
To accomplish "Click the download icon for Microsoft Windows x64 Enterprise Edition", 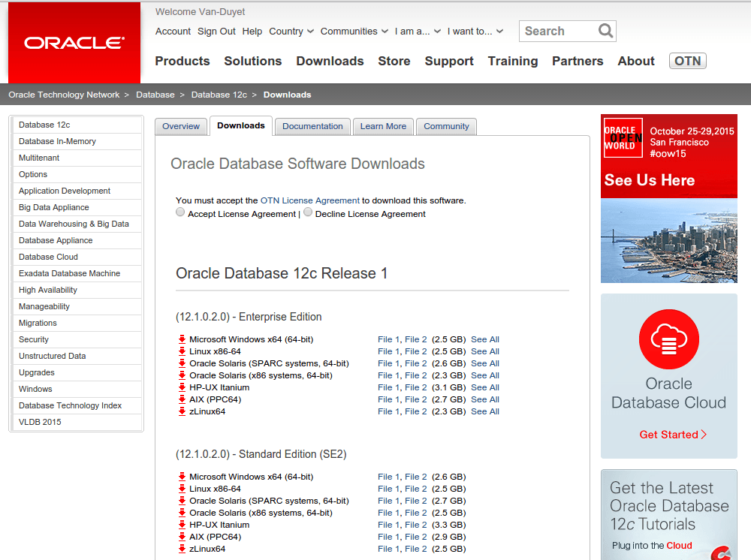I will 181,339.
